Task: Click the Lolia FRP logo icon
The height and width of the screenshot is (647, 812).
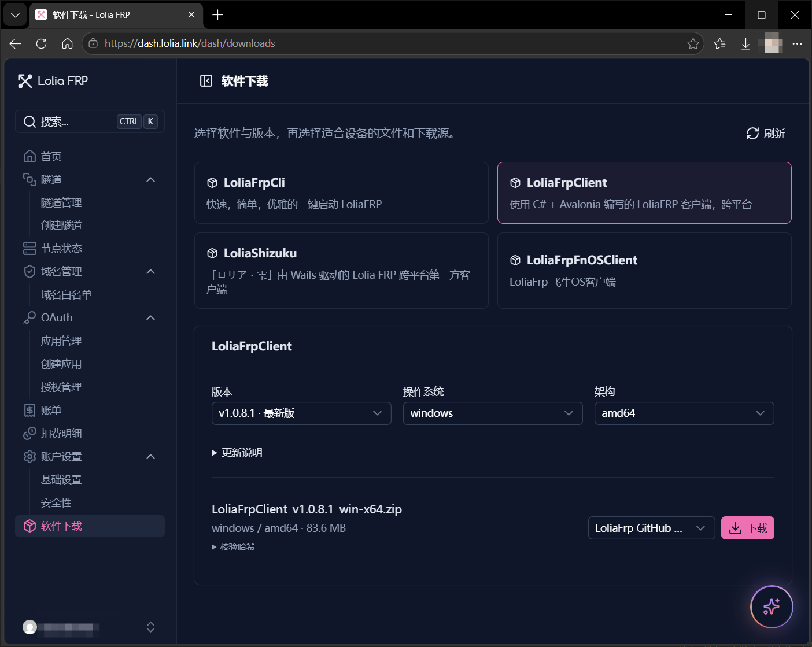Action: pyautogui.click(x=25, y=81)
